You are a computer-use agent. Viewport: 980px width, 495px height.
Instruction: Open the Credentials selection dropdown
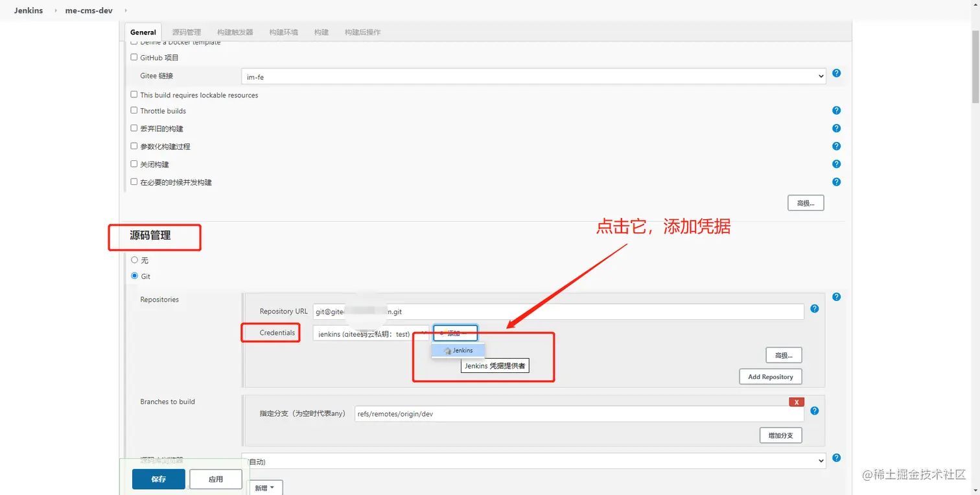(x=371, y=333)
